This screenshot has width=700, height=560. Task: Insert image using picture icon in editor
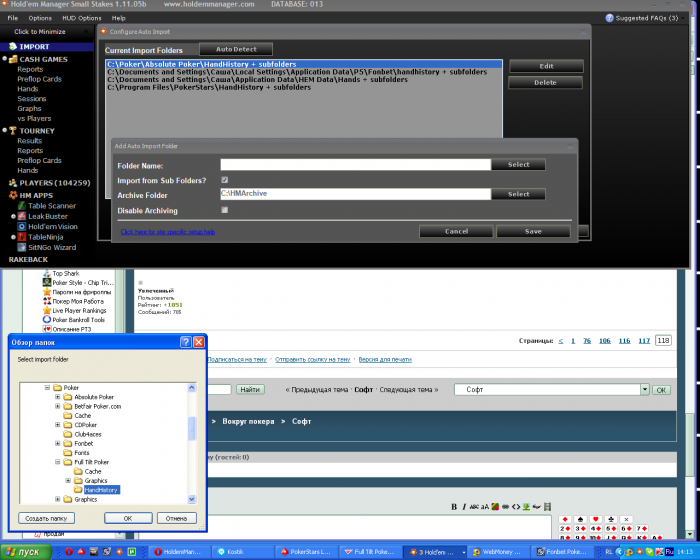526,507
